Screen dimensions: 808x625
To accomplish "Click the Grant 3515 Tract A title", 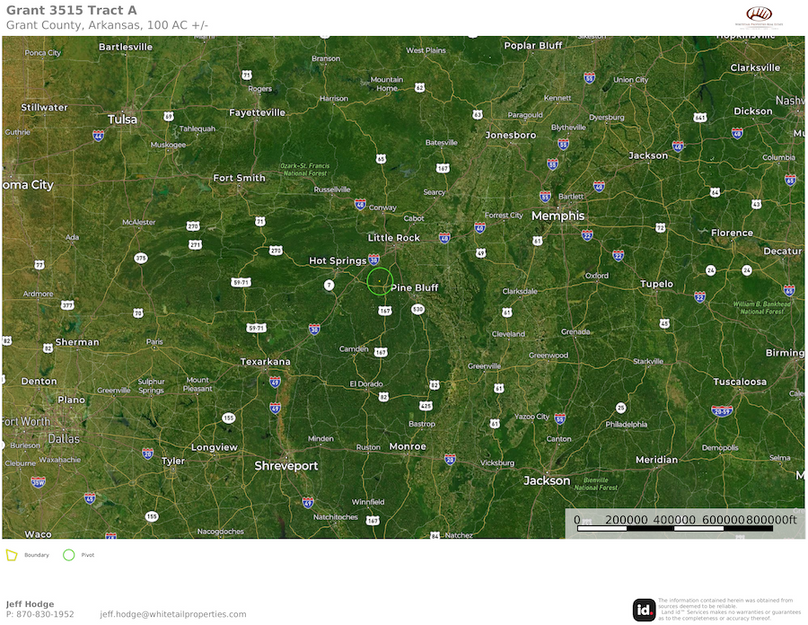I will (x=72, y=10).
